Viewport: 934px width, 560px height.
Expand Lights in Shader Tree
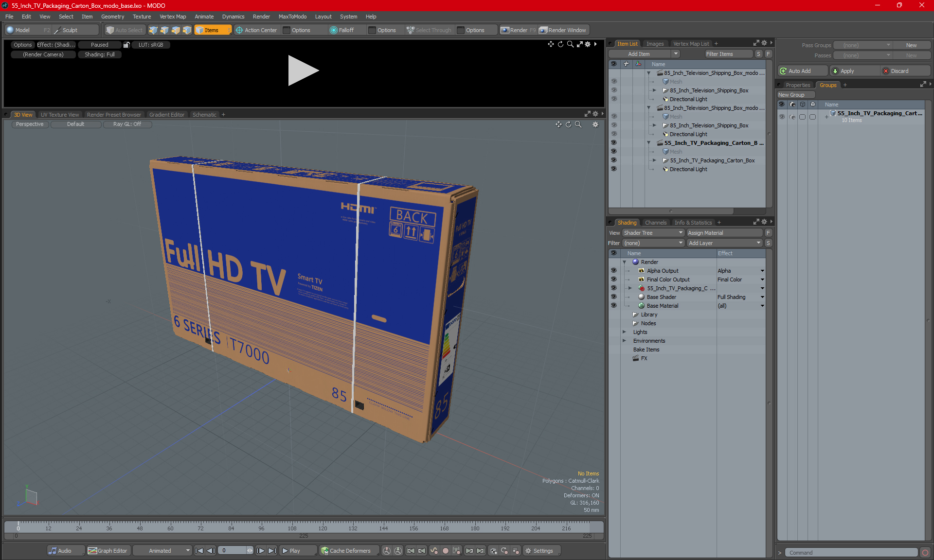pyautogui.click(x=624, y=332)
